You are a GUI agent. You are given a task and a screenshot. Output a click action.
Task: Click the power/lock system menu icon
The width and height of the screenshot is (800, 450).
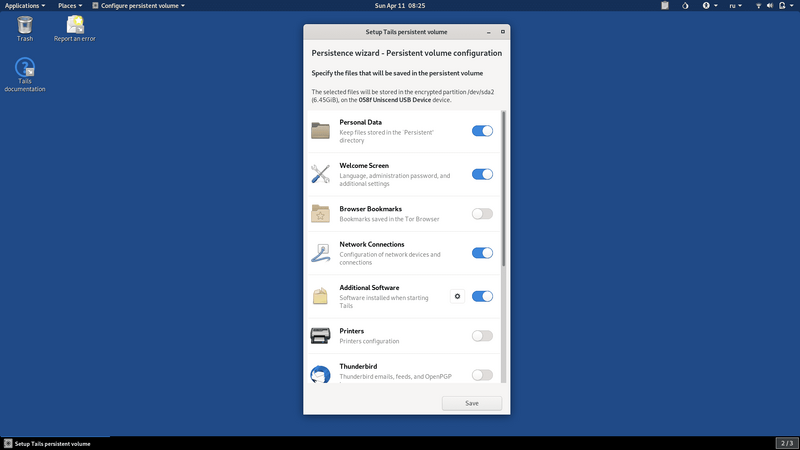point(782,6)
